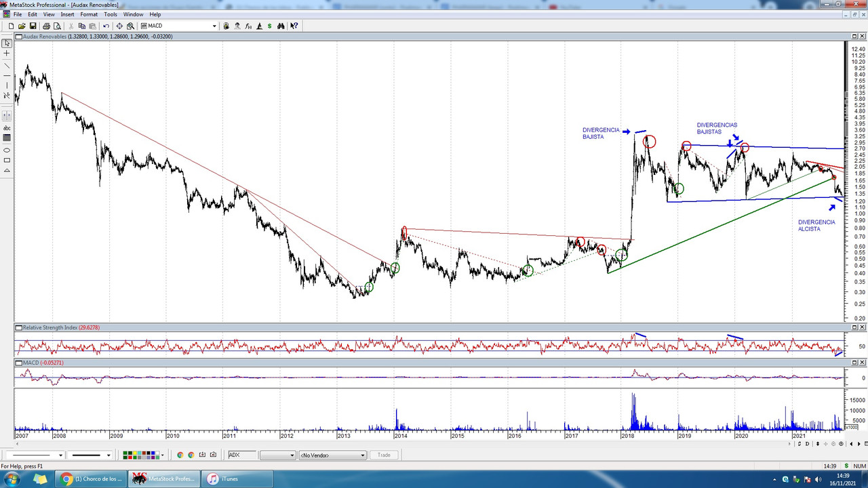Viewport: 868px width, 488px height.
Task: Open the Windows Start menu
Action: pyautogui.click(x=13, y=479)
